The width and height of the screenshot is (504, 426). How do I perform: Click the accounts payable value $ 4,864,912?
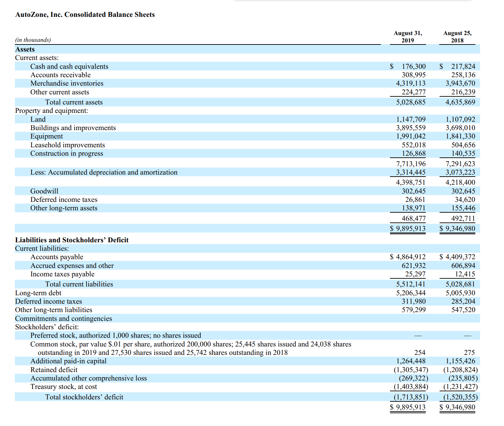[408, 257]
